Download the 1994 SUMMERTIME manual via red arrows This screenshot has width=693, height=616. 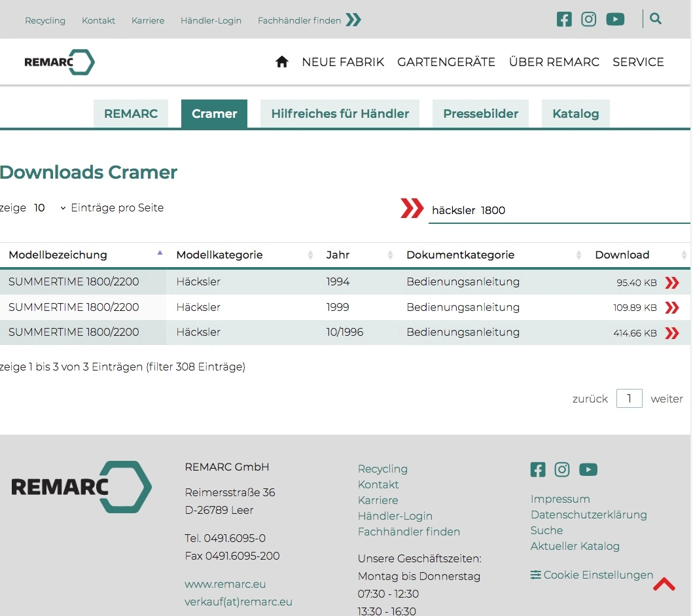click(671, 283)
